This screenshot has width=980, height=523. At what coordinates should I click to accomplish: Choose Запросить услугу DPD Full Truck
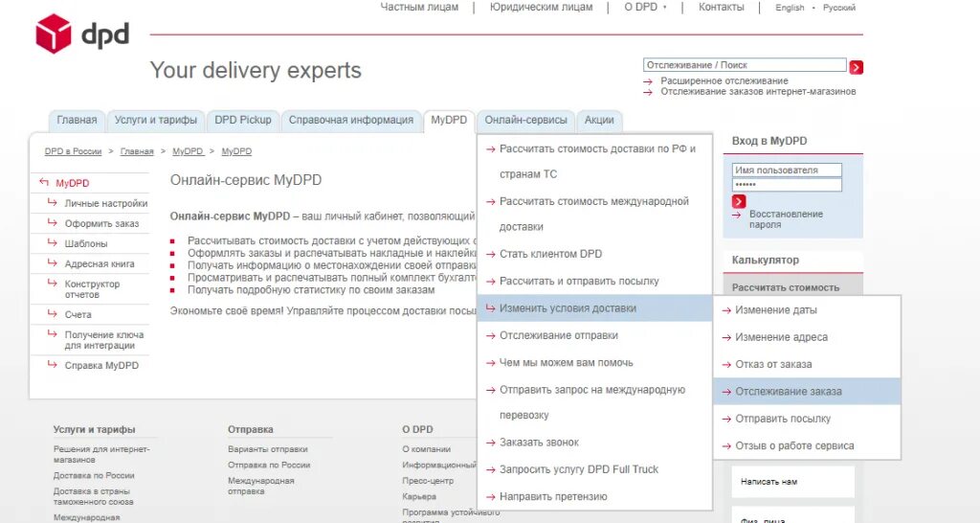[x=594, y=469]
